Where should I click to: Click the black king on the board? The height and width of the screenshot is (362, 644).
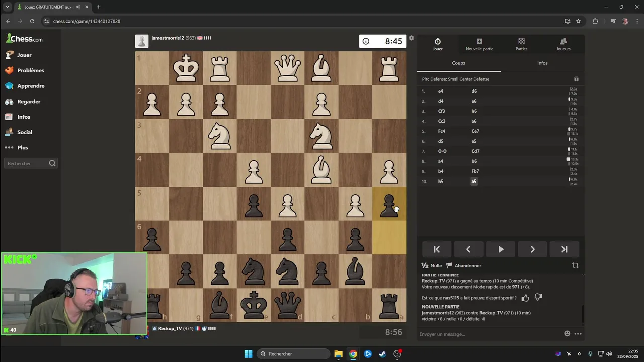pyautogui.click(x=254, y=305)
